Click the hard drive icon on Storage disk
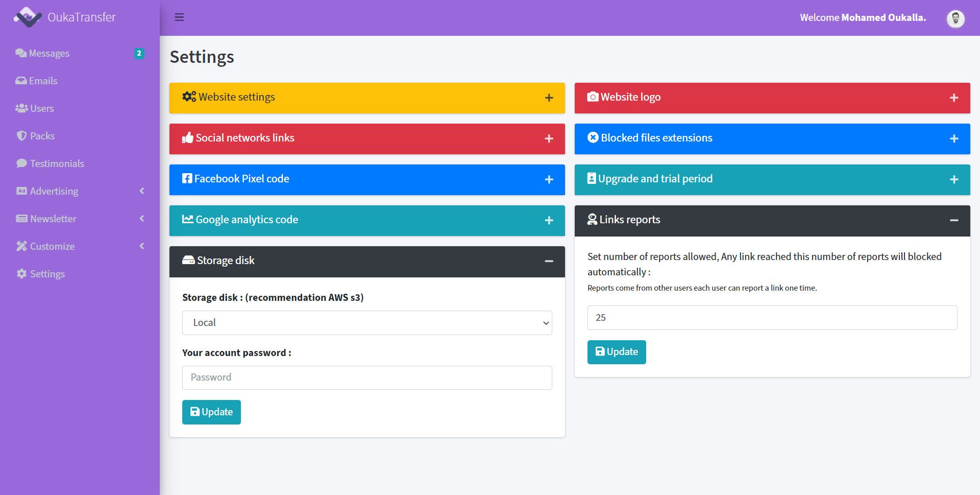The height and width of the screenshot is (495, 980). (188, 260)
